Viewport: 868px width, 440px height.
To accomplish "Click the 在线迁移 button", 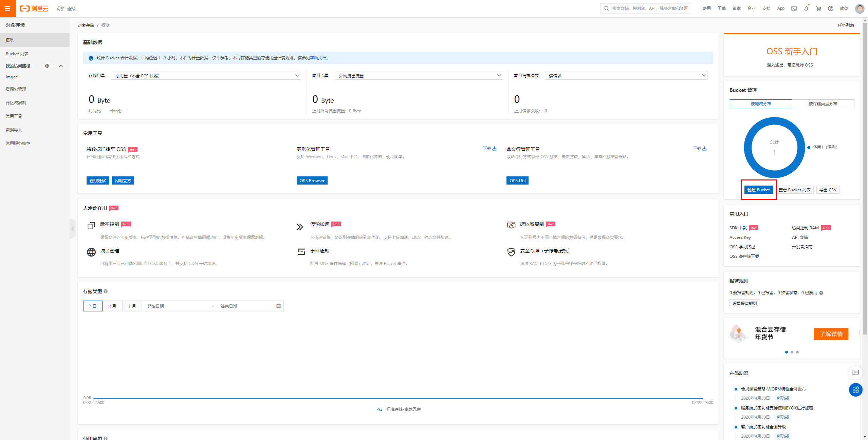I will [x=98, y=180].
